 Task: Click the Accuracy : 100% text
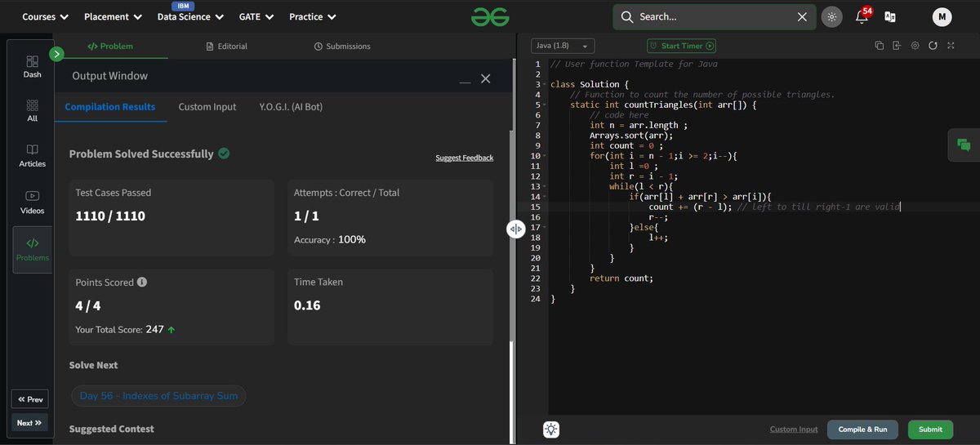coord(330,239)
